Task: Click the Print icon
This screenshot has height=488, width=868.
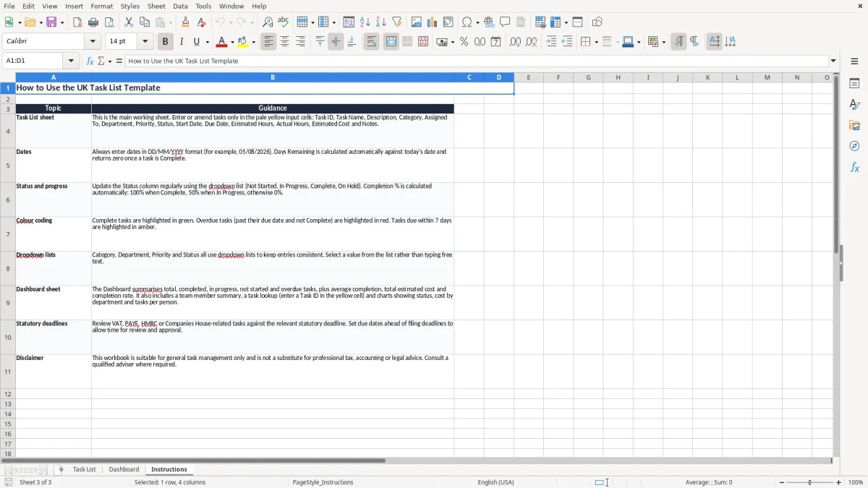Action: (x=93, y=22)
